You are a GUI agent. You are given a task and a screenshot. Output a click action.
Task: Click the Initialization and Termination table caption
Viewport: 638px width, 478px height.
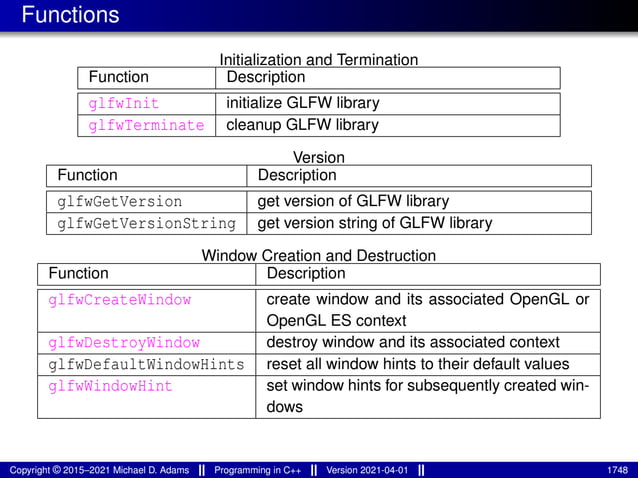pyautogui.click(x=319, y=60)
